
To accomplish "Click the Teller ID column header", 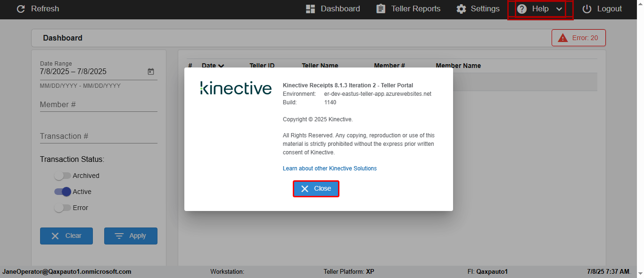I will 262,66.
